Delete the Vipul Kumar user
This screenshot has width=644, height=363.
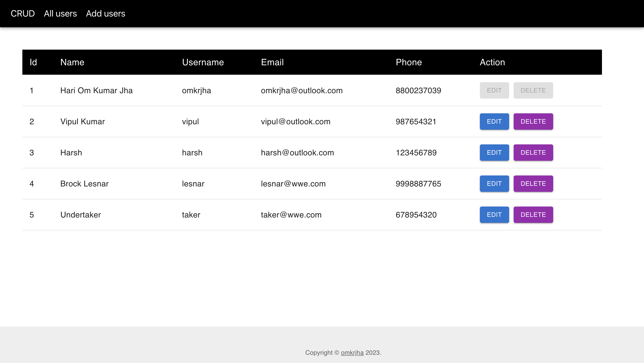(x=533, y=121)
